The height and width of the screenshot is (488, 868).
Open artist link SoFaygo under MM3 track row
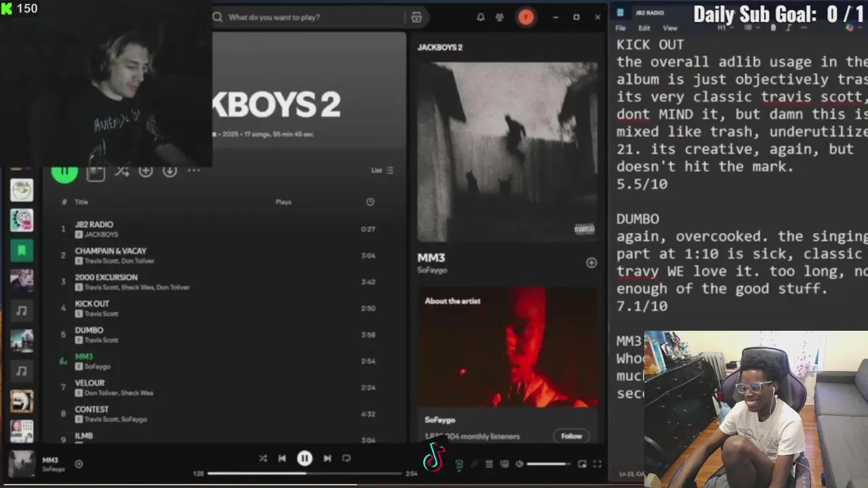coord(98,367)
